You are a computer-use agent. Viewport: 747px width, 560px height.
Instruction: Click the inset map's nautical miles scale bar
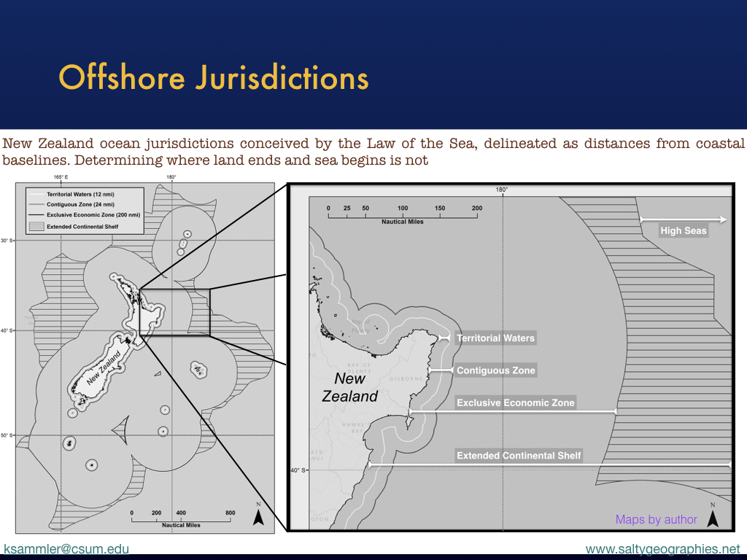pyautogui.click(x=403, y=214)
